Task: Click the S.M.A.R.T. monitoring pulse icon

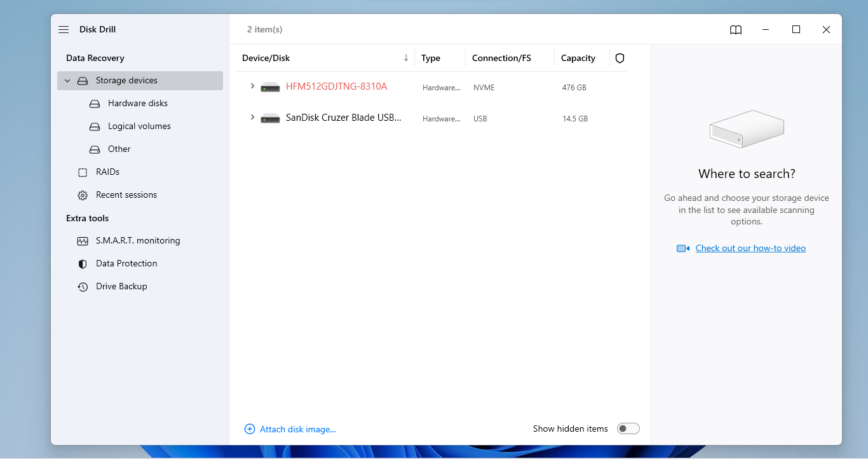Action: (83, 241)
